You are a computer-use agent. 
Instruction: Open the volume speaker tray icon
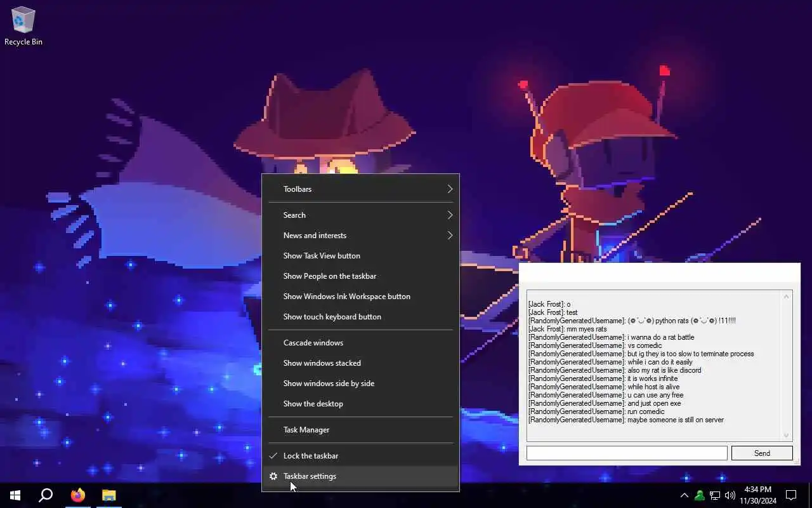(730, 495)
